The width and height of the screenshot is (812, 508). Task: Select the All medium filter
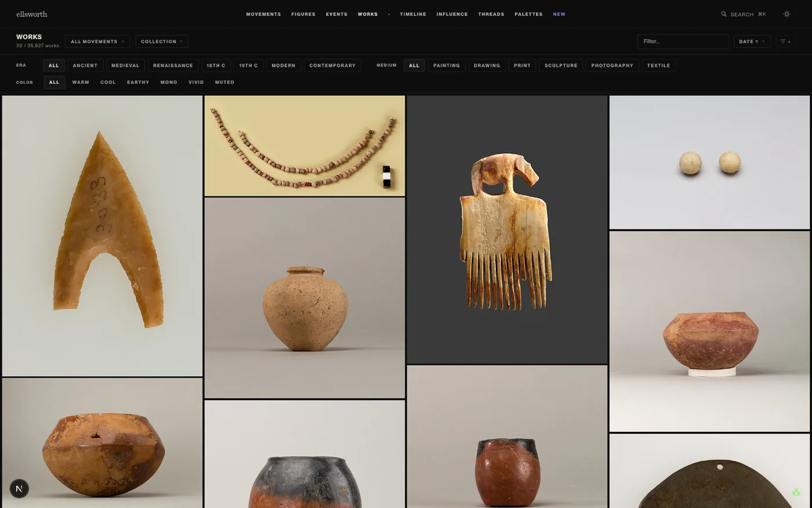pos(414,66)
